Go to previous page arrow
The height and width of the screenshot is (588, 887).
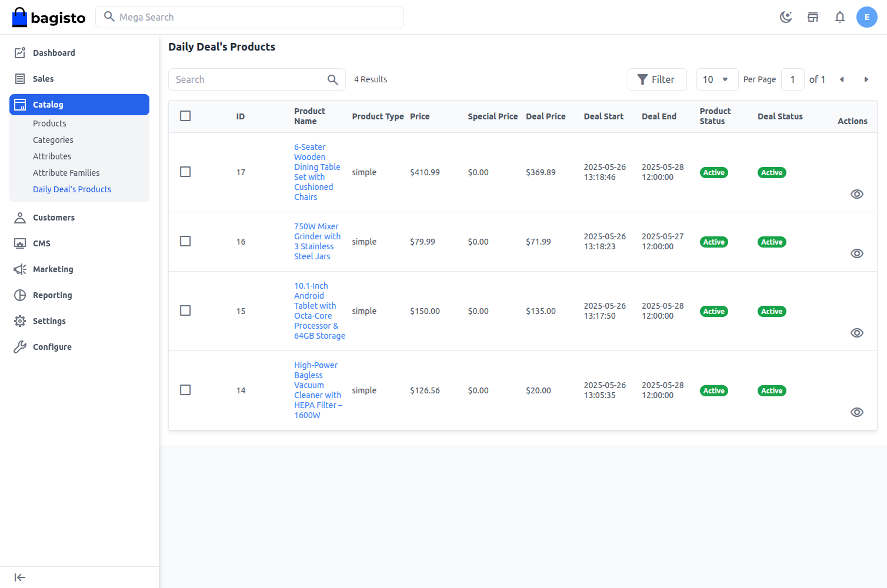(842, 79)
